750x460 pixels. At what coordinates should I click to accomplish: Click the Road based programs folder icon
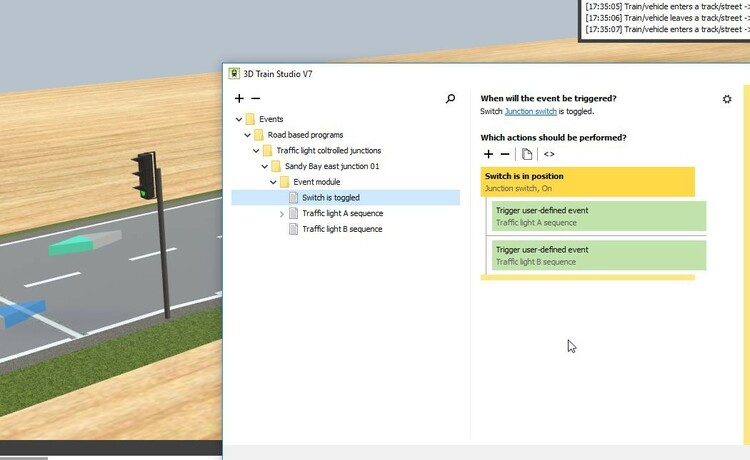coord(259,135)
